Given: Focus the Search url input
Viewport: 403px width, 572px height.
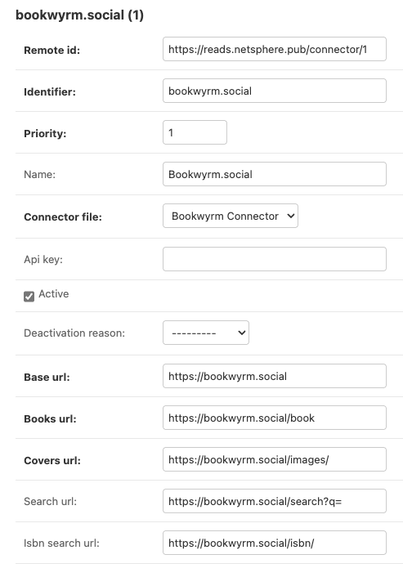Looking at the screenshot, I should point(275,501).
